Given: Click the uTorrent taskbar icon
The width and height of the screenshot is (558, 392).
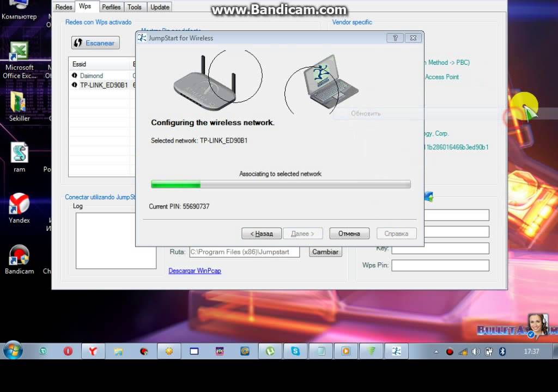Looking at the screenshot, I should (270, 351).
